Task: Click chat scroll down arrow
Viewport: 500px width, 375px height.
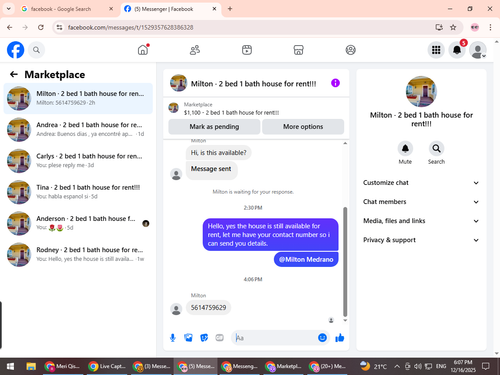Action: [x=345, y=320]
